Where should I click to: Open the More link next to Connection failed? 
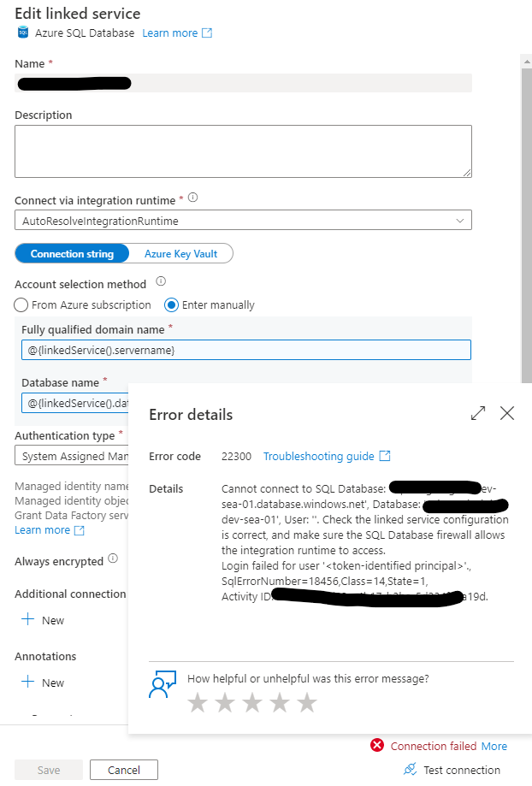coord(494,747)
